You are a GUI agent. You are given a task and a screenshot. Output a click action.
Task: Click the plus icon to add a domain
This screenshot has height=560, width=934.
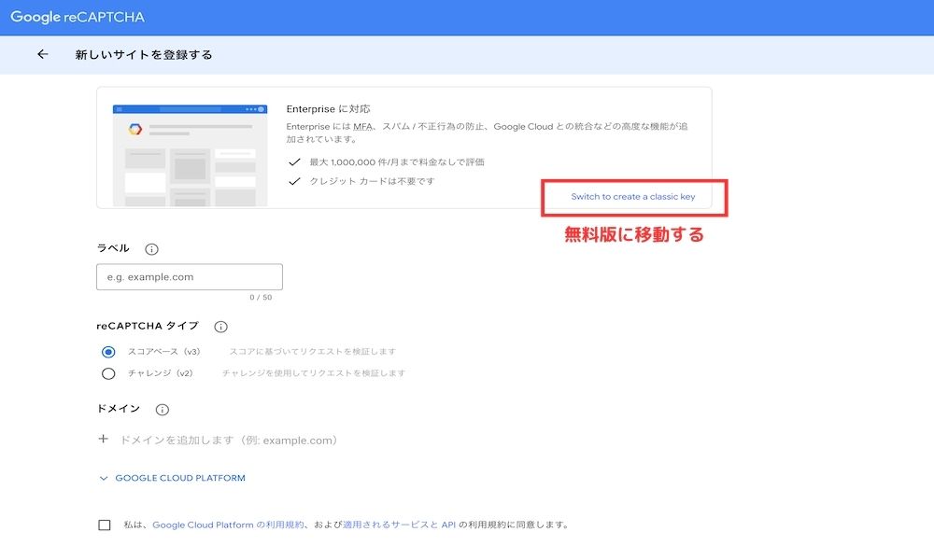click(103, 440)
